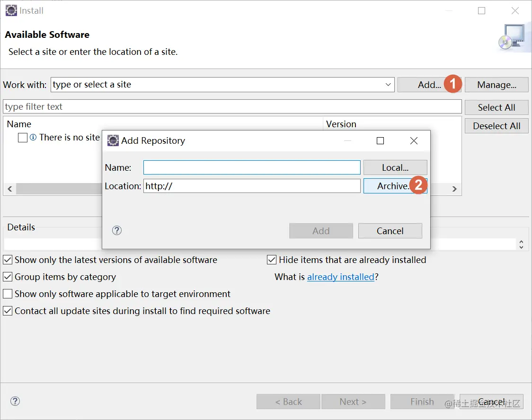The height and width of the screenshot is (420, 532).
Task: Browse using the Local... button
Action: pyautogui.click(x=395, y=167)
